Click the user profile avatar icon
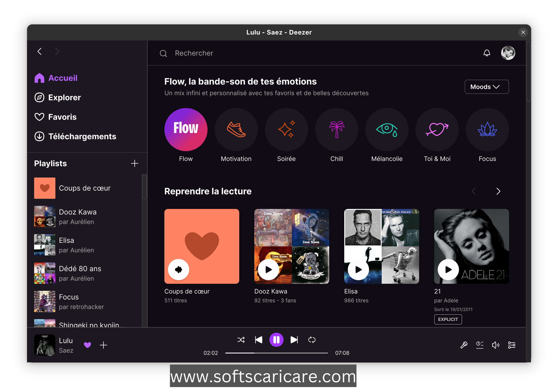Screen dimensions: 558x392 pos(508,53)
